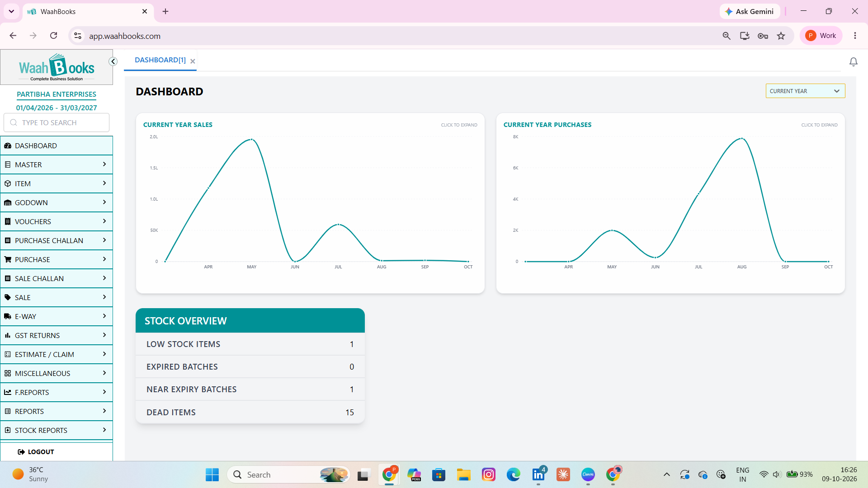Focus the TYPE TO SEARCH field
Viewport: 868px width, 488px height.
tap(57, 122)
